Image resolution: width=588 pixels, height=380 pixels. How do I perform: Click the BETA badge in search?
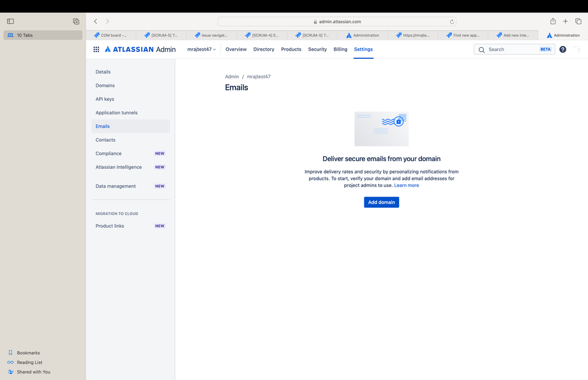click(x=545, y=49)
